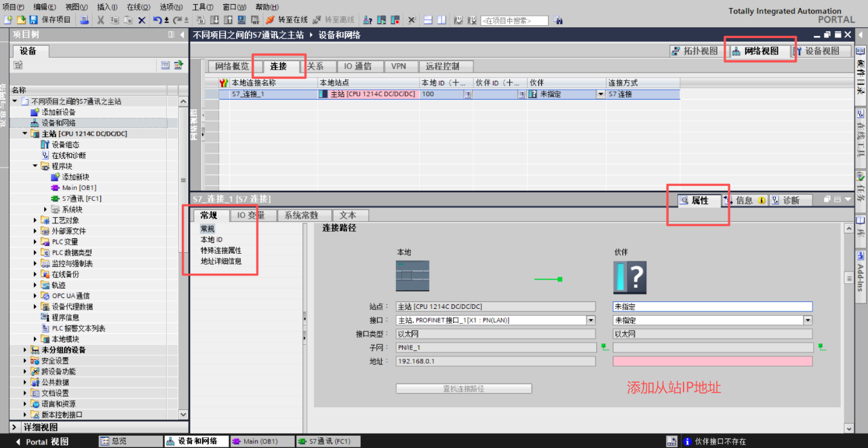Collapse the 程序块 folder in project tree

pos(35,166)
